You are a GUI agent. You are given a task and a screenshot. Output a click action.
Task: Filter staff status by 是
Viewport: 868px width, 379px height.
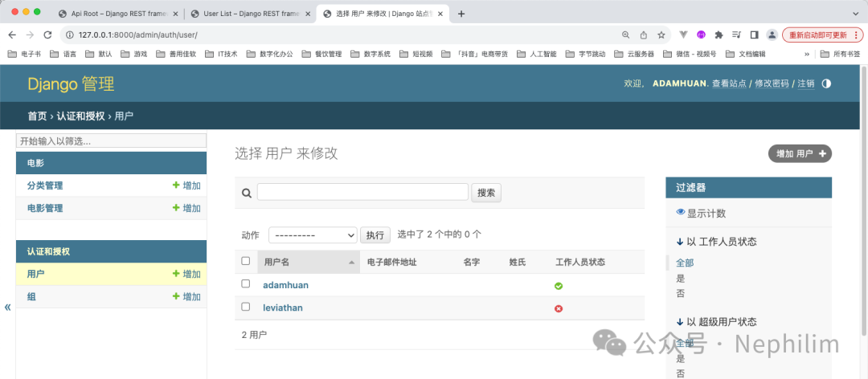pos(681,279)
